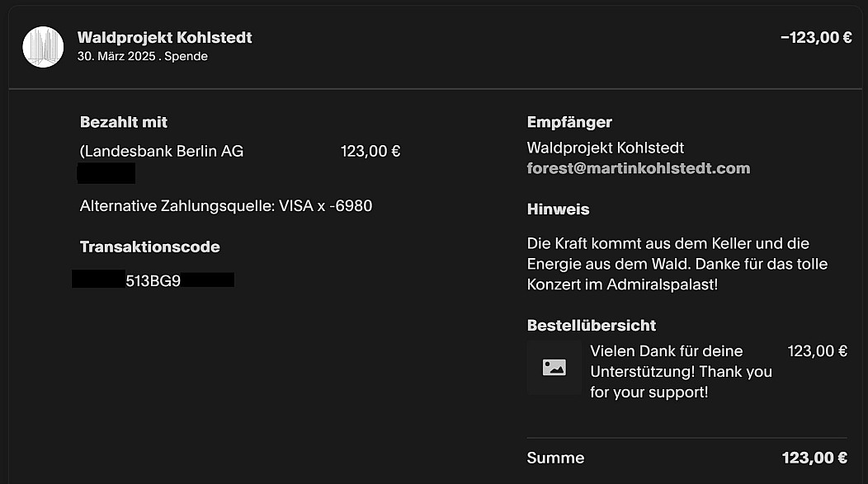This screenshot has width=868, height=484.
Task: Click the Alternative Zahlungsquelle VISA x -6980 line
Action: [225, 205]
